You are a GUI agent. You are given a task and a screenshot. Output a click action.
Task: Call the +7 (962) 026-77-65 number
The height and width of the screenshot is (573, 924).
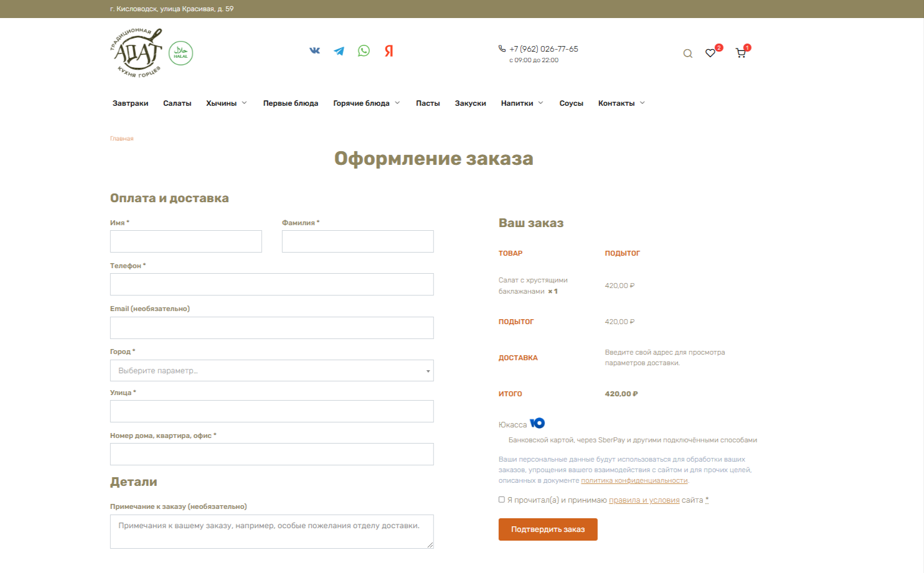[543, 49]
